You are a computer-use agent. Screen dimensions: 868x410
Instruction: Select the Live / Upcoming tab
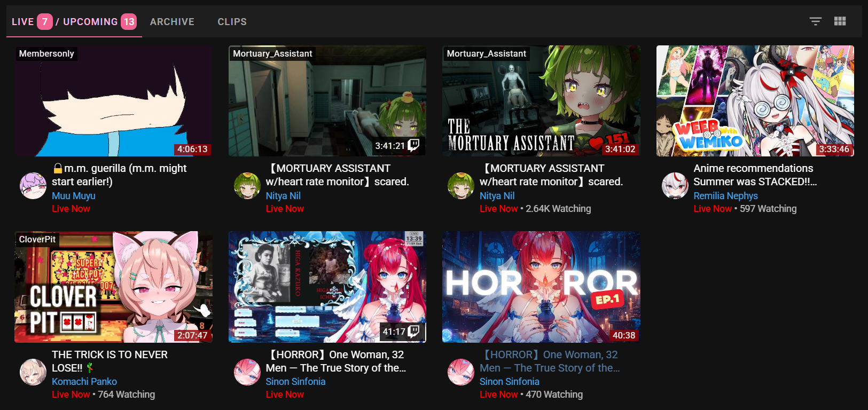pos(74,22)
